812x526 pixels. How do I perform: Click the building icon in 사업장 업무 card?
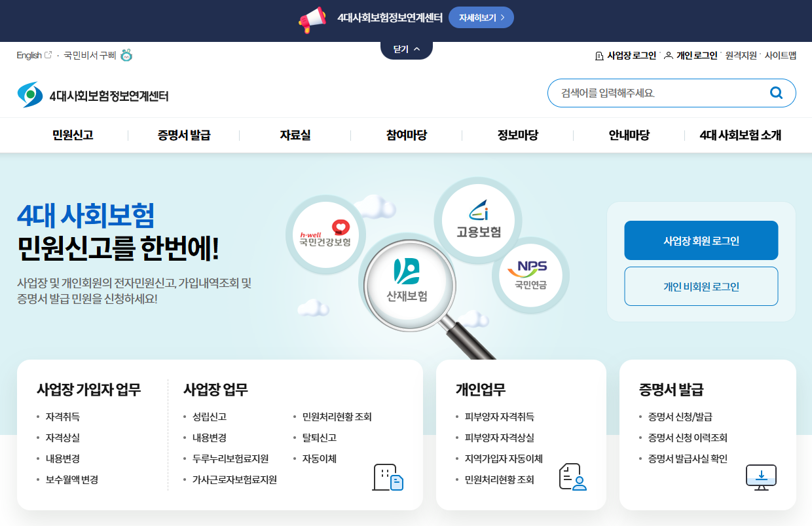coord(388,477)
